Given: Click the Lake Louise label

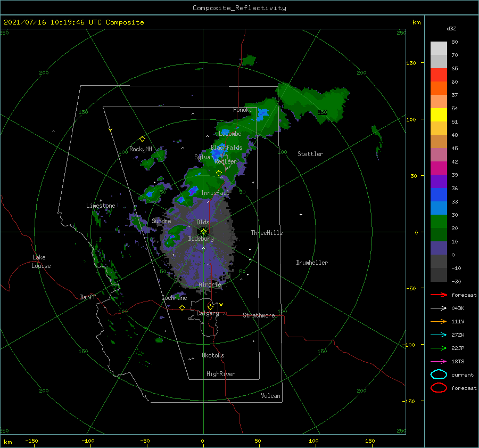Looking at the screenshot, I should 41,262.
